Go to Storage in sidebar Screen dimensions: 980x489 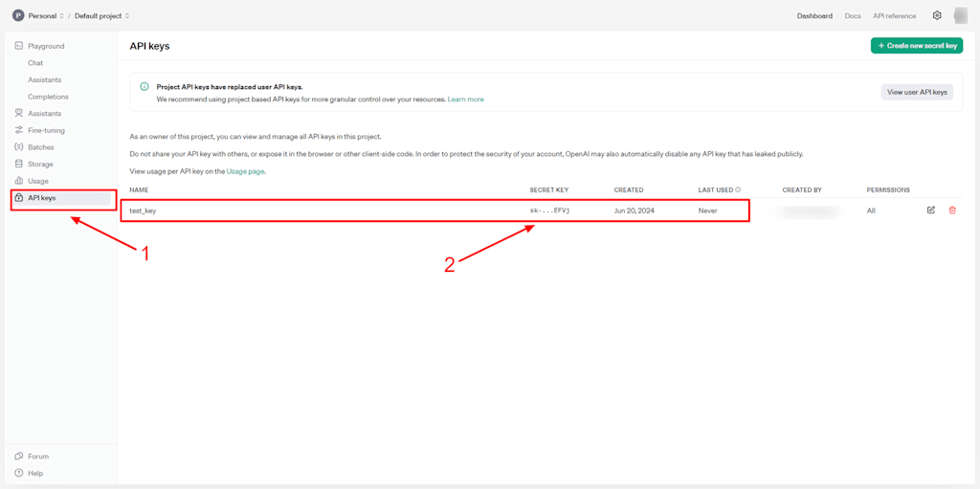pos(40,165)
